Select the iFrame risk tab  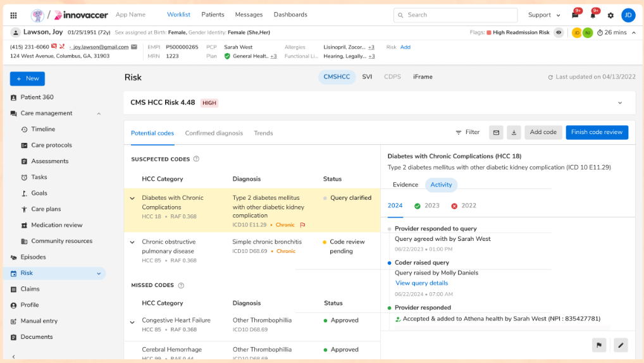423,77
